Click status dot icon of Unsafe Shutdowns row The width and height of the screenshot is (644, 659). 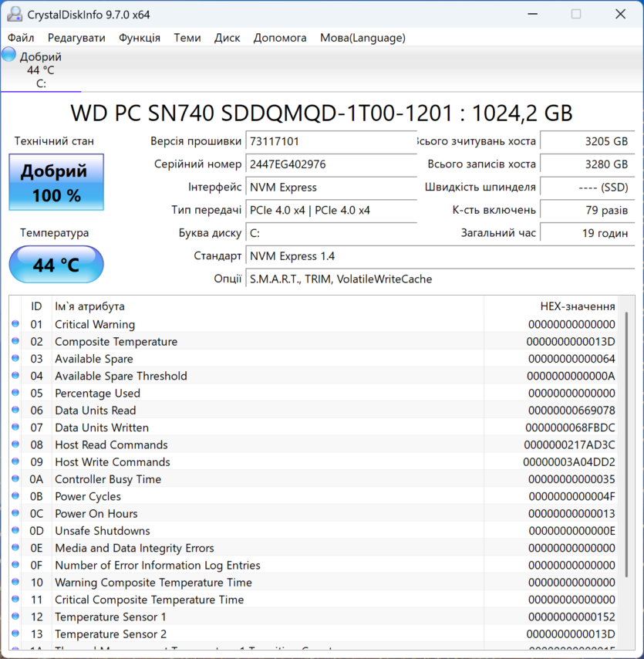[x=15, y=530]
